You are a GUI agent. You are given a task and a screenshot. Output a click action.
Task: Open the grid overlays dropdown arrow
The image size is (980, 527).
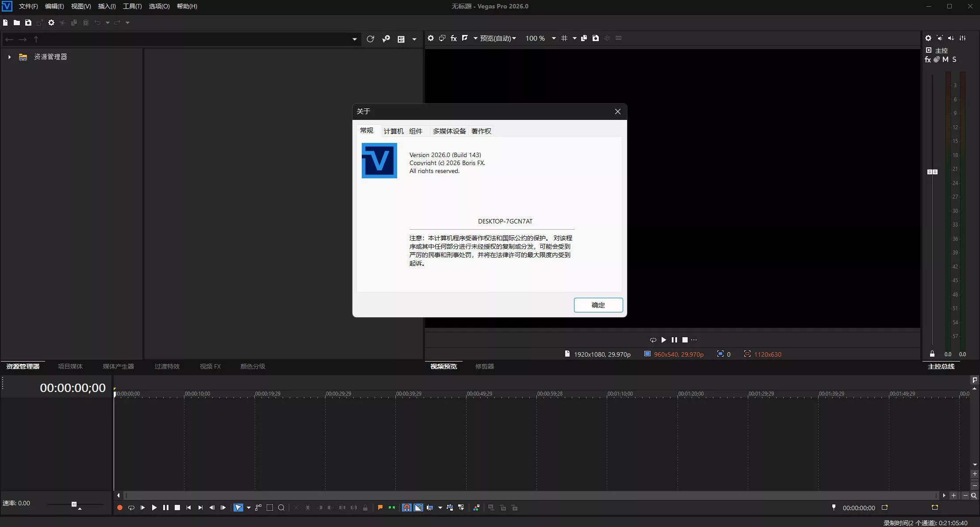[x=574, y=38]
